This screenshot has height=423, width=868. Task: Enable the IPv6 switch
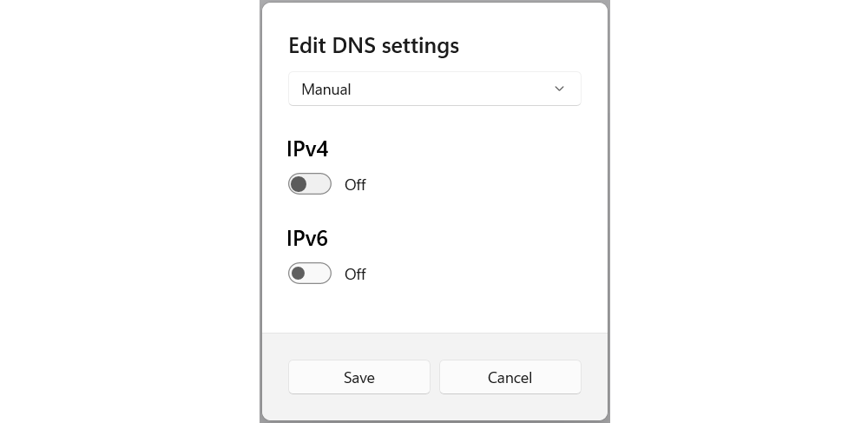pos(310,274)
